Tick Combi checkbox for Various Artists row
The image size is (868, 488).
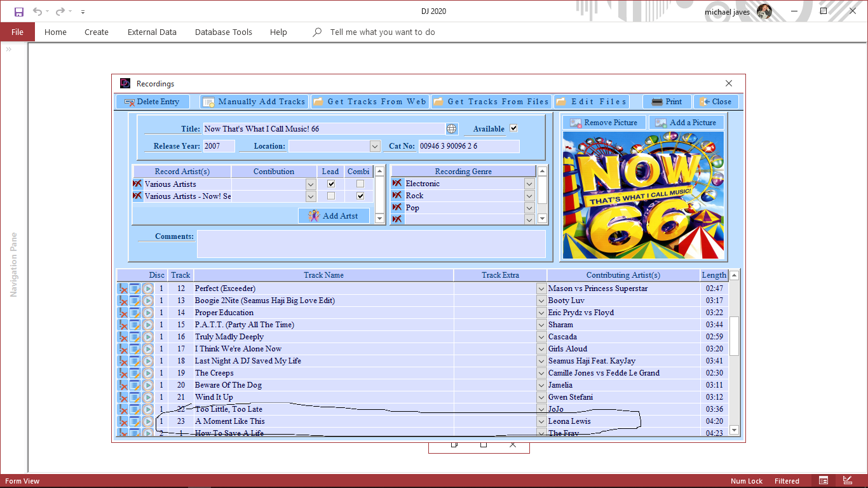click(360, 184)
